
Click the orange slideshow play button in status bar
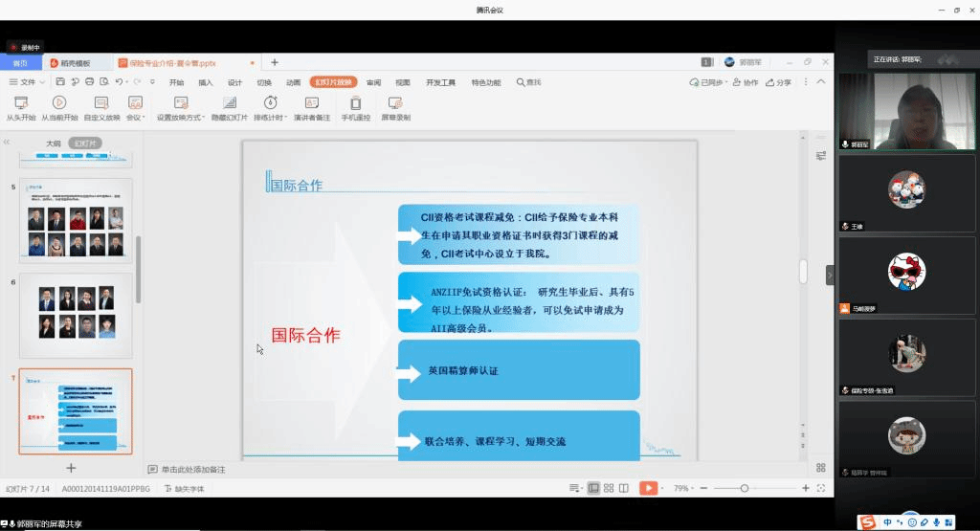click(x=648, y=488)
